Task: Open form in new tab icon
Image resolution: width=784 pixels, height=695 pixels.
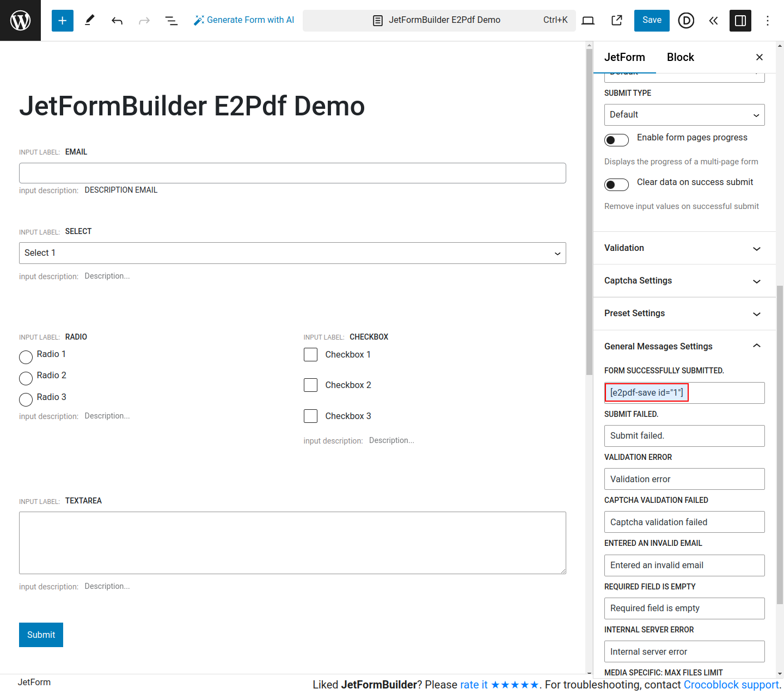Action: pos(617,20)
